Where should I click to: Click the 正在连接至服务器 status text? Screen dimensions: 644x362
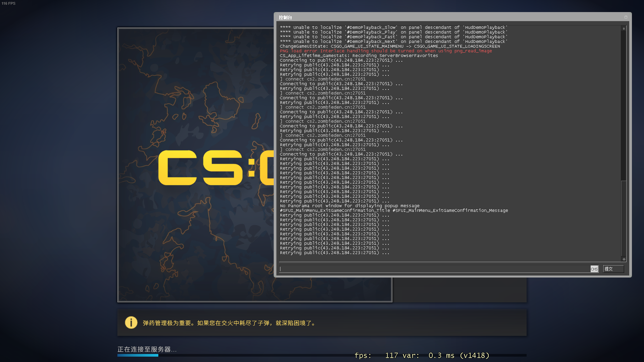point(147,349)
